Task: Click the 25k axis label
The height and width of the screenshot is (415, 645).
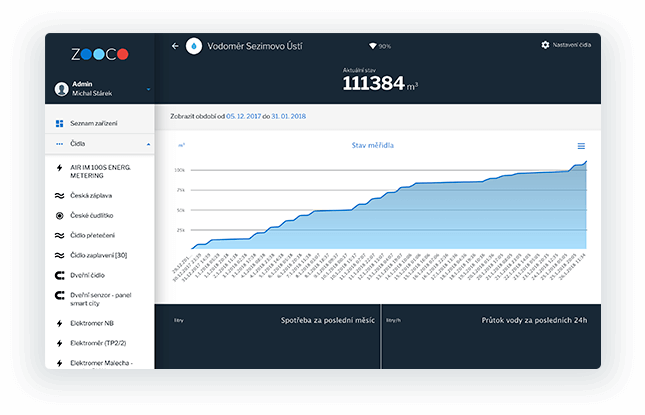Action: click(x=181, y=230)
